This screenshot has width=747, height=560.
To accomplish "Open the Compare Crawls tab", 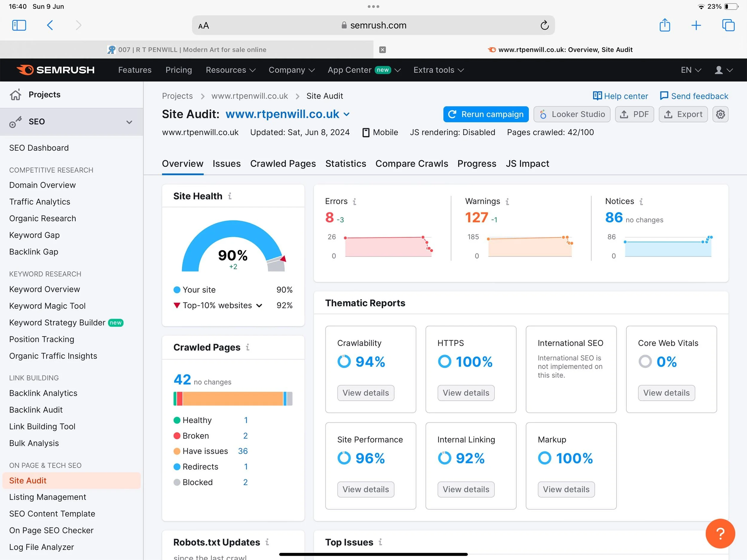I will pyautogui.click(x=411, y=163).
